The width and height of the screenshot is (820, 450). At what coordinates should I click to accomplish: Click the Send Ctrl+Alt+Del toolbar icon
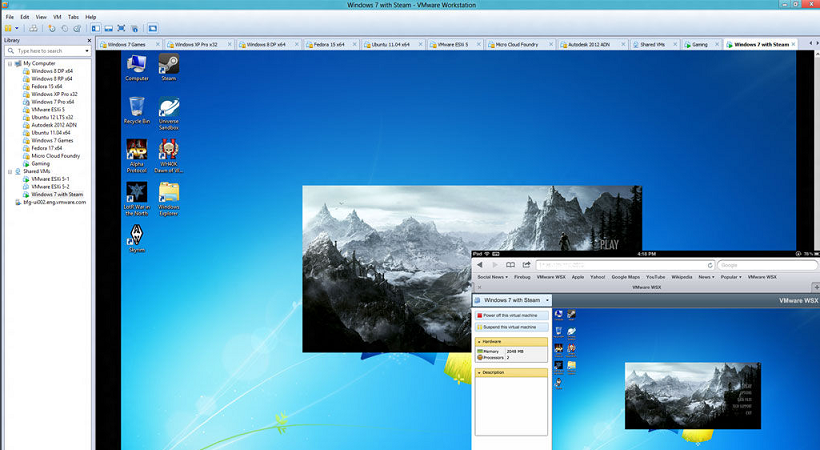pyautogui.click(x=33, y=28)
